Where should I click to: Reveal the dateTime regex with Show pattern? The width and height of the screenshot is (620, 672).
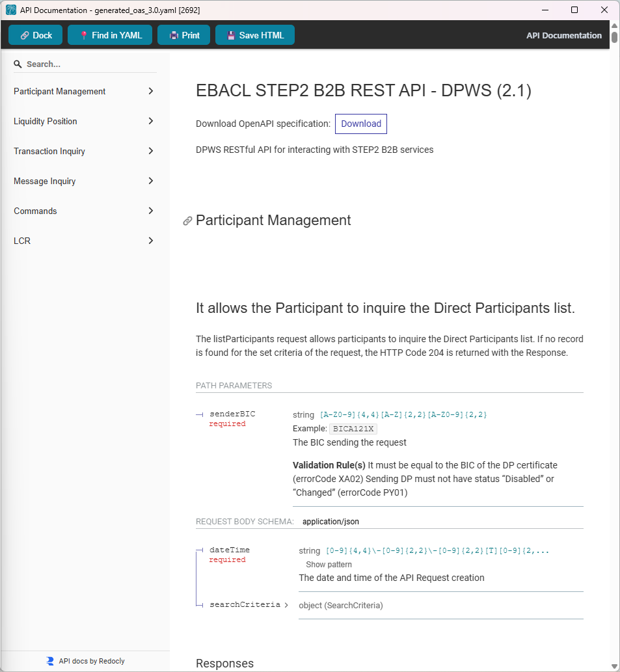[329, 564]
